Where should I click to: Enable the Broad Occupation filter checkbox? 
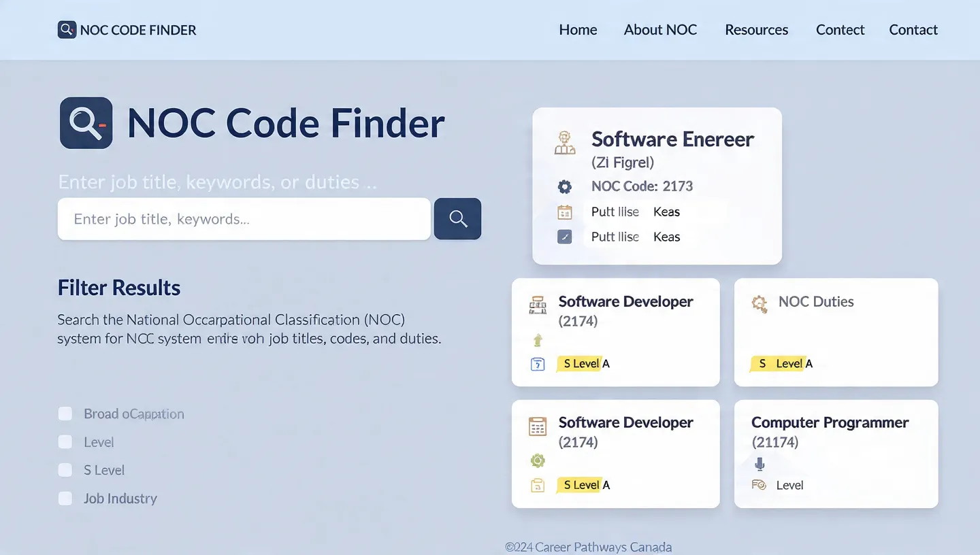65,414
